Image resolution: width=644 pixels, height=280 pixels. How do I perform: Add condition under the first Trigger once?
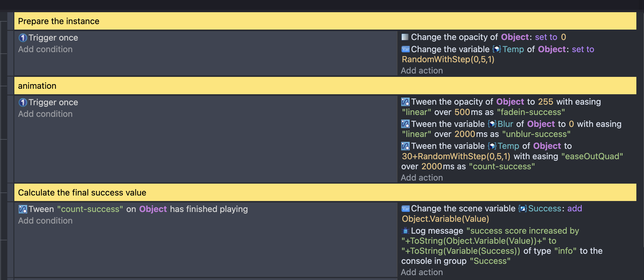click(x=45, y=49)
